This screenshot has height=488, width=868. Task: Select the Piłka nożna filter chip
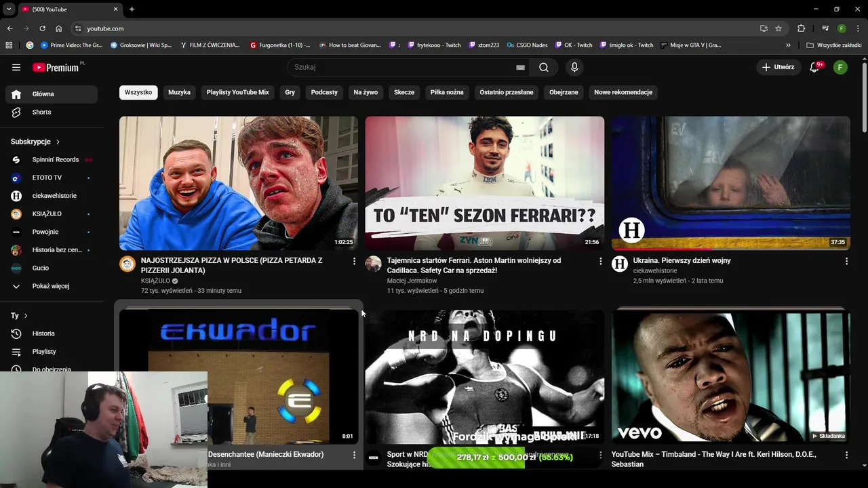[x=447, y=92]
